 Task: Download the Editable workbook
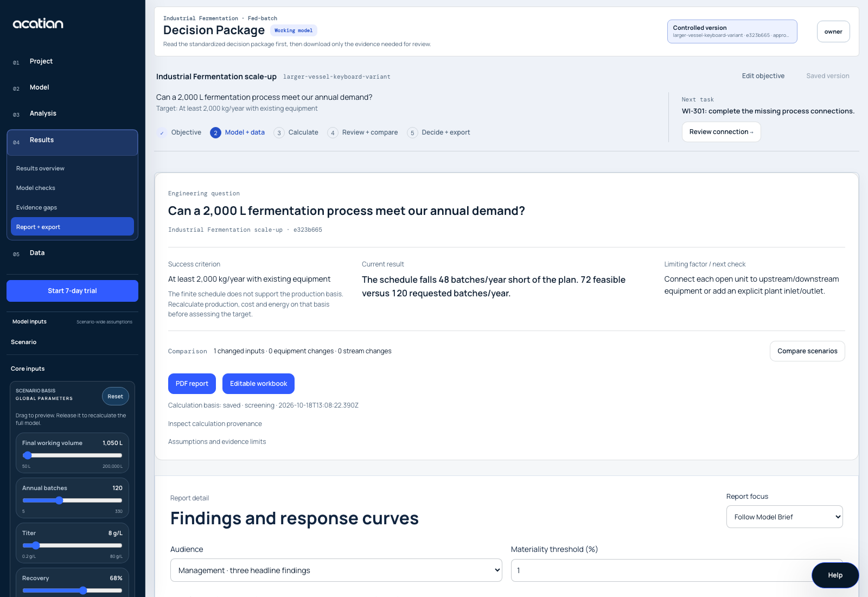(x=258, y=384)
